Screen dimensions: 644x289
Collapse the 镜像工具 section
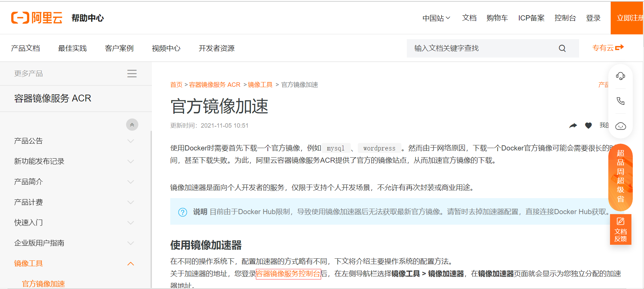pyautogui.click(x=130, y=263)
